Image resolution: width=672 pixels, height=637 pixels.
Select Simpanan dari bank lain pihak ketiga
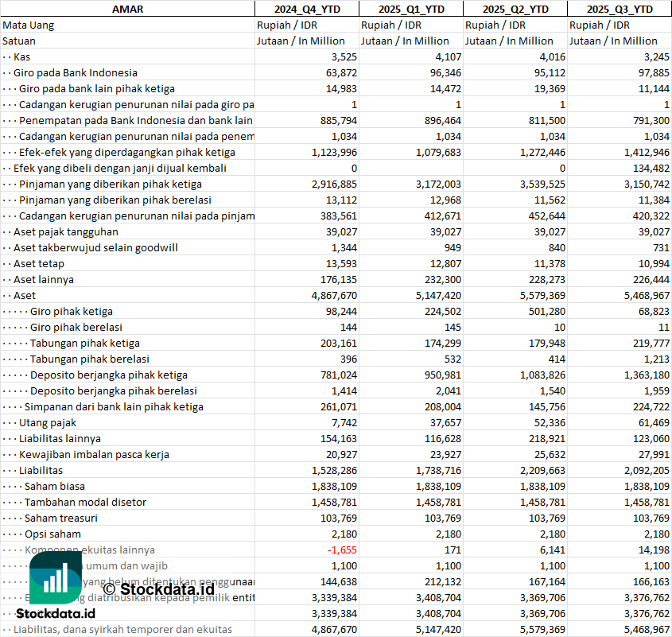[114, 406]
